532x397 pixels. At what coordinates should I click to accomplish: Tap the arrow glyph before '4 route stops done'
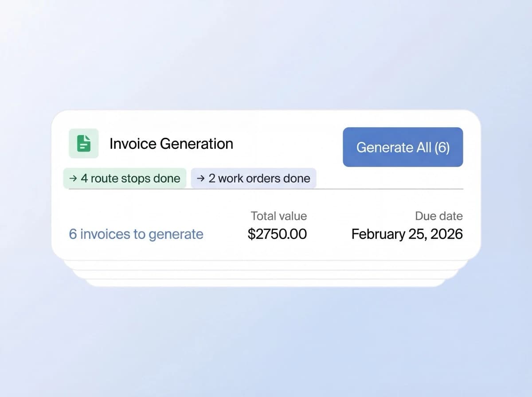tap(72, 179)
